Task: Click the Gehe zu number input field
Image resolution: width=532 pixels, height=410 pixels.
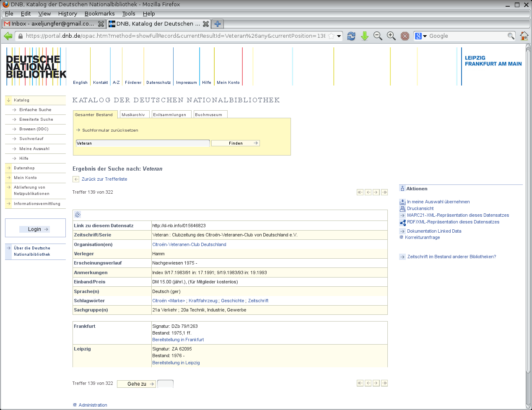Action: 165,384
